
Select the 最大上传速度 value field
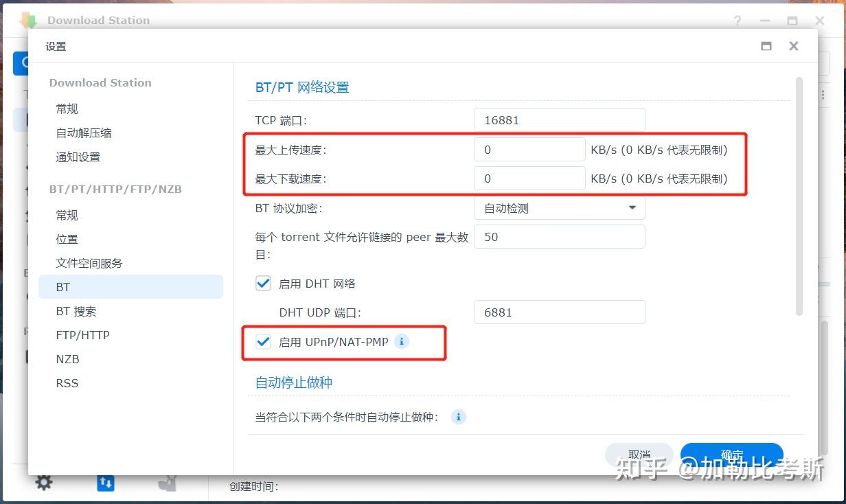click(529, 149)
